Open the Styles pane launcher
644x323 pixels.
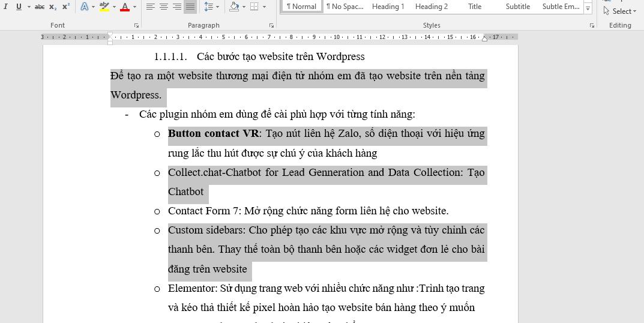tap(592, 25)
